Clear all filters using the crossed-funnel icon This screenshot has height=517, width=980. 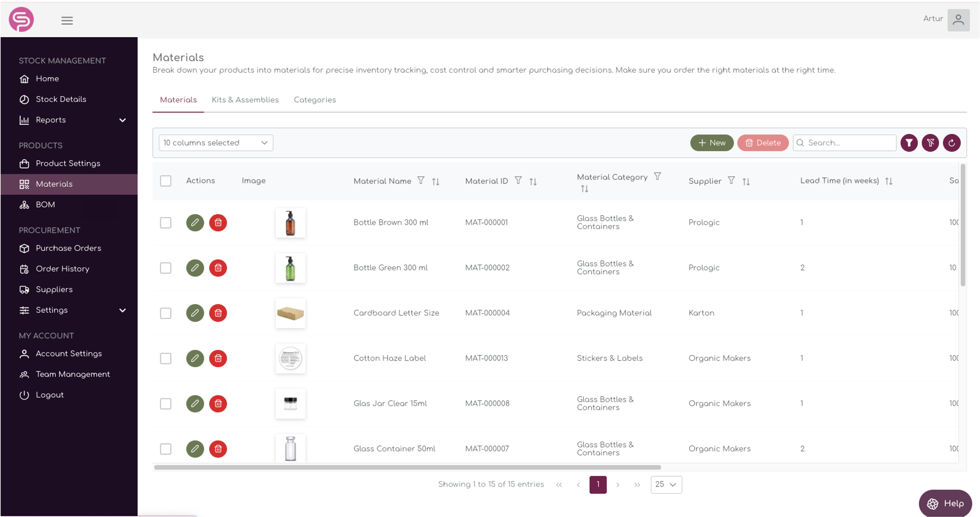coord(931,142)
